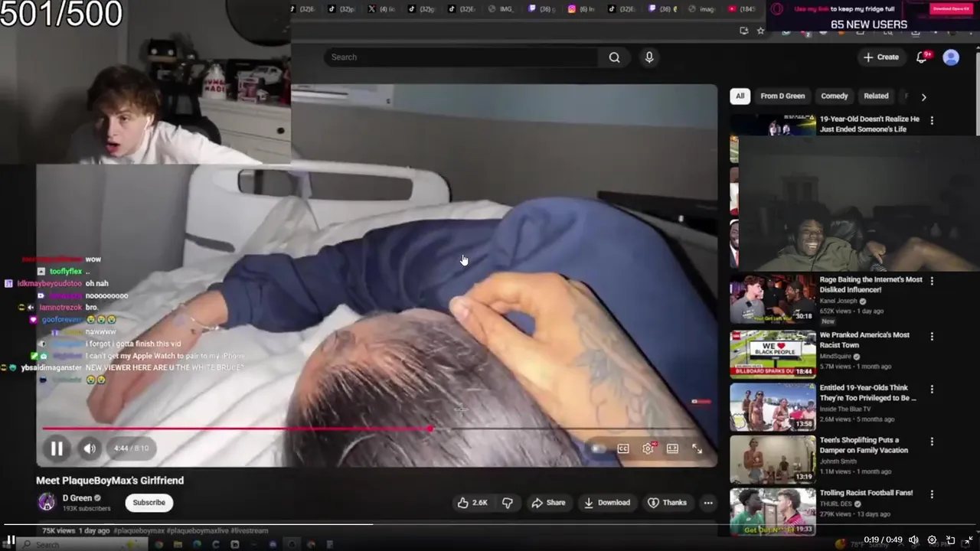
Task: Select the Comedy filter chip
Action: (x=835, y=96)
